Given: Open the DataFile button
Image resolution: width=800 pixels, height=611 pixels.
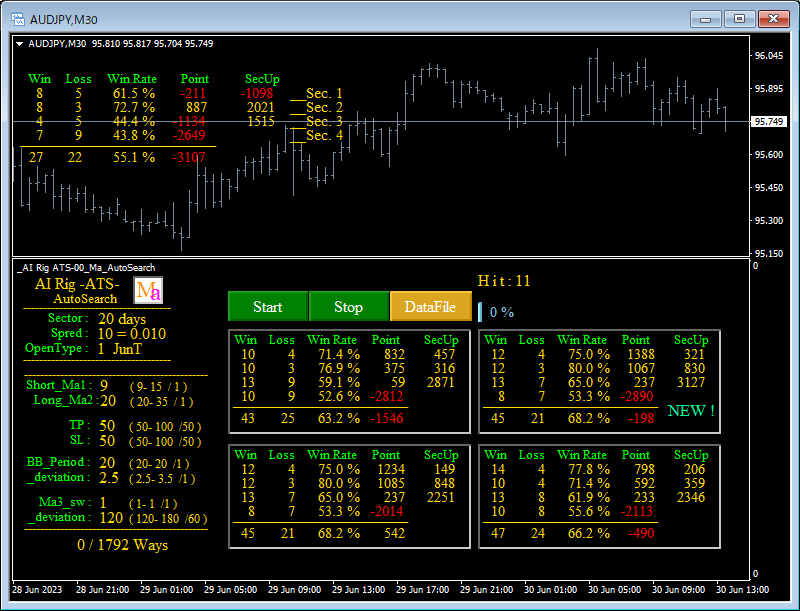Looking at the screenshot, I should [431, 307].
